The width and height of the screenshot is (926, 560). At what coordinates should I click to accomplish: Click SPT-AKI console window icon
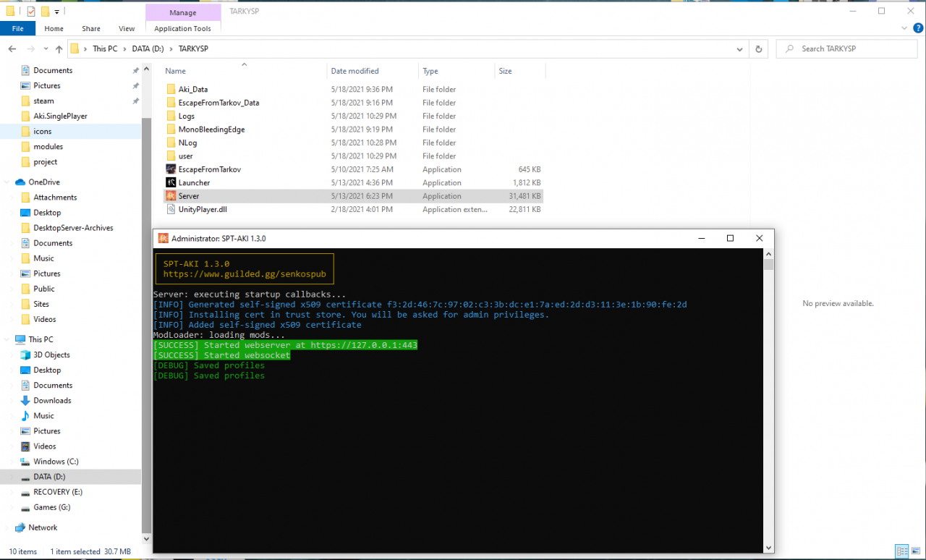tap(163, 238)
